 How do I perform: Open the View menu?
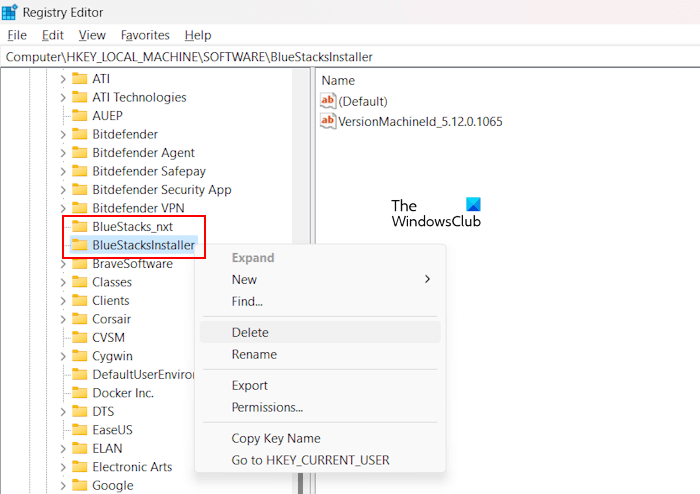pos(92,35)
